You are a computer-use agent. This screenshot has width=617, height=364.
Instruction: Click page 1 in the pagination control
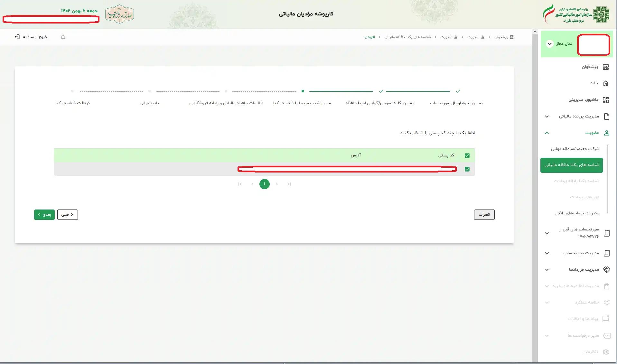click(264, 184)
